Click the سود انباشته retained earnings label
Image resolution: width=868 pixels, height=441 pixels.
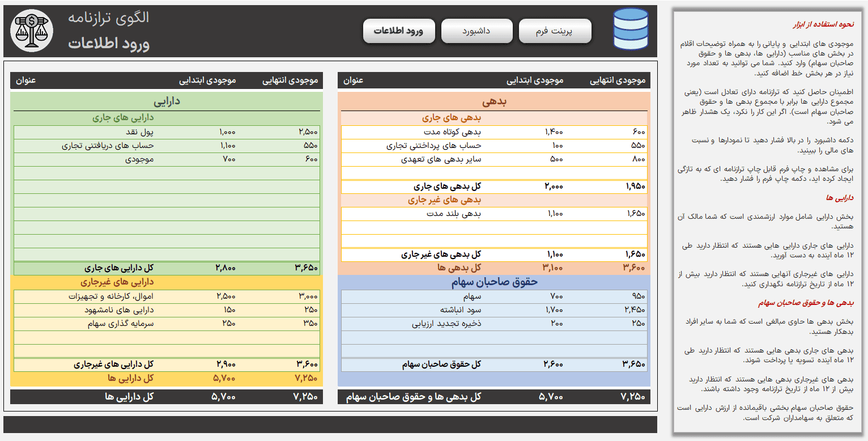pos(461,310)
